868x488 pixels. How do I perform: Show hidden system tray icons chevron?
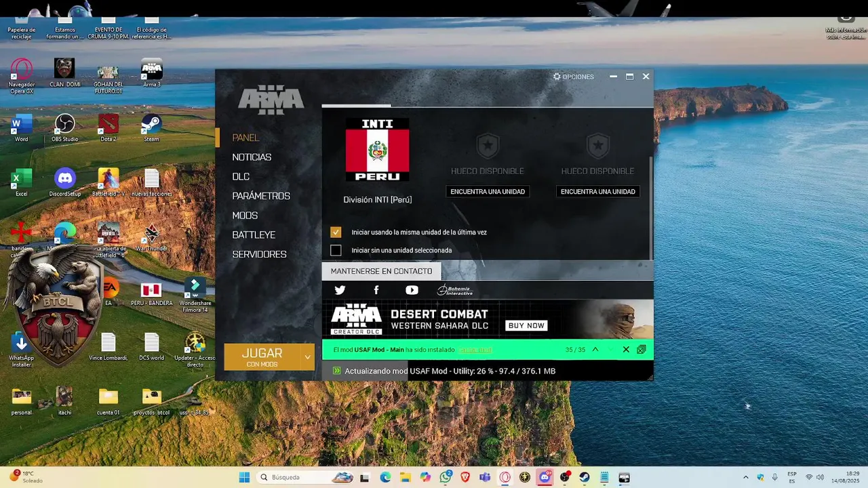pyautogui.click(x=746, y=477)
